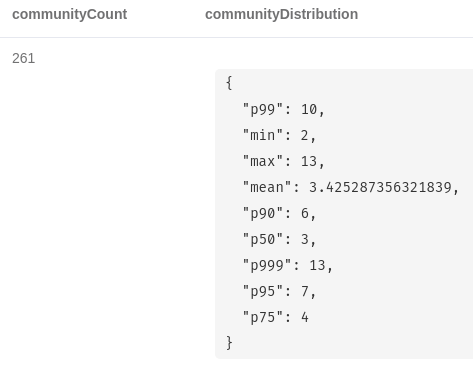Click the max value 13

(309, 161)
